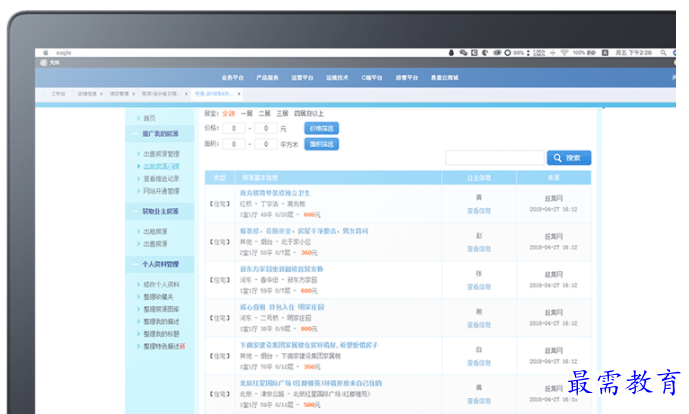View 查看信息 for the first listing row
689x414 pixels.
pyautogui.click(x=479, y=211)
